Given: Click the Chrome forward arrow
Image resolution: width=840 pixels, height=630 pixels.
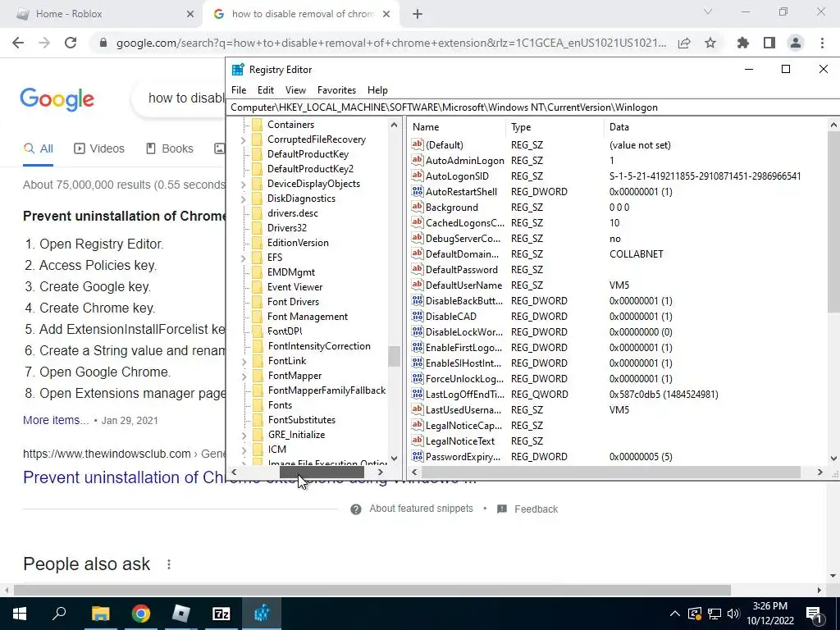Looking at the screenshot, I should tap(44, 43).
